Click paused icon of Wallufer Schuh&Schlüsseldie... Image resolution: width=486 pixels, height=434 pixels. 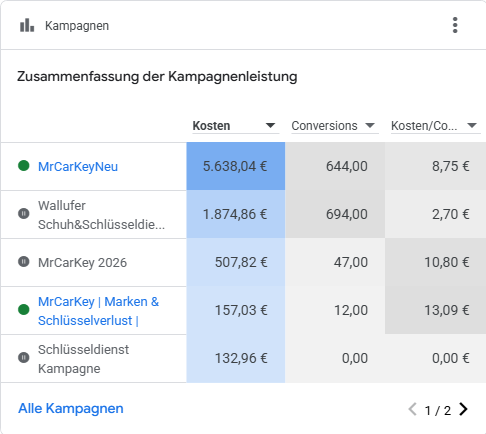coord(24,213)
